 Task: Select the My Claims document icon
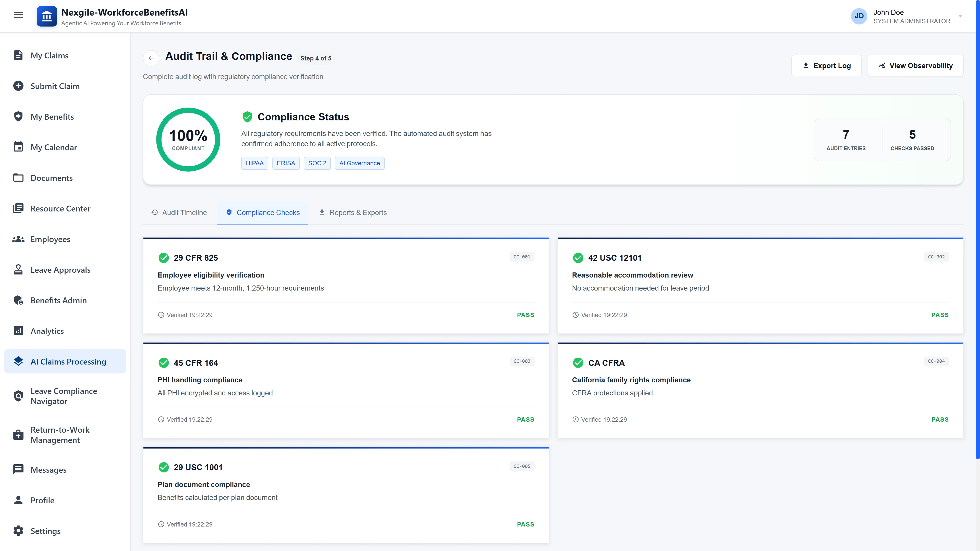(18, 55)
